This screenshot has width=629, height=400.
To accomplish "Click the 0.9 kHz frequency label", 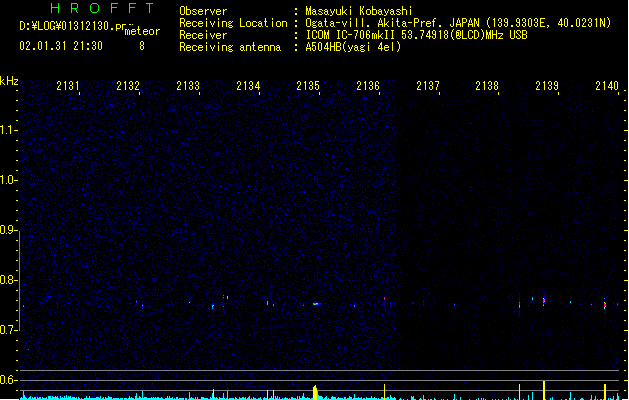I will [8, 230].
